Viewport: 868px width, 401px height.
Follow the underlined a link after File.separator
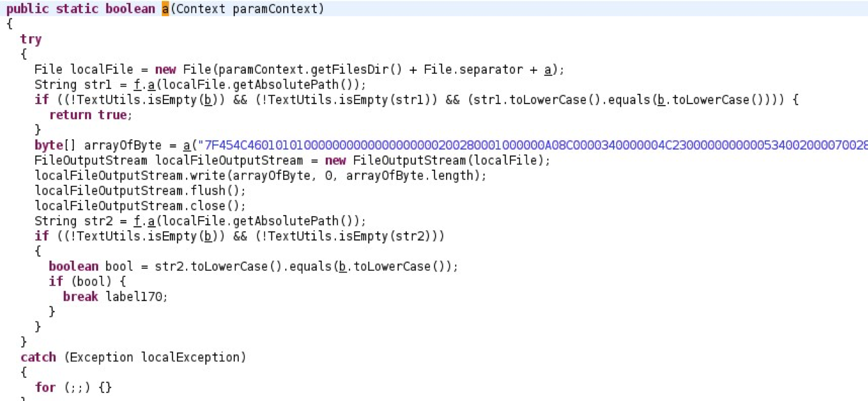[x=547, y=69]
